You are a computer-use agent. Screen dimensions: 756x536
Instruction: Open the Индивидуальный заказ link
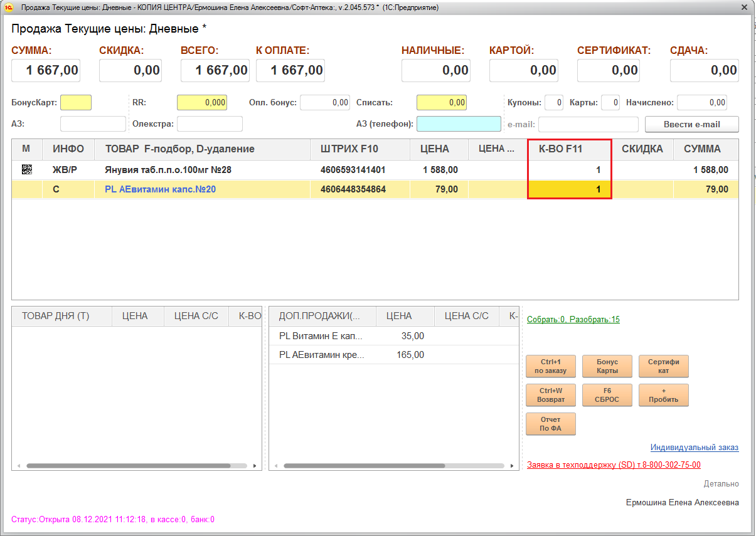point(695,448)
